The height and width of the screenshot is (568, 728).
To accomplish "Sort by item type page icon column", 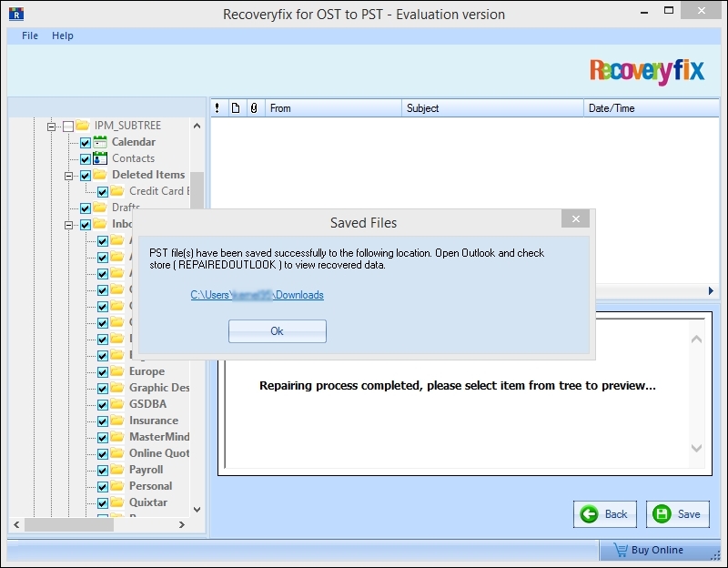I will point(236,108).
